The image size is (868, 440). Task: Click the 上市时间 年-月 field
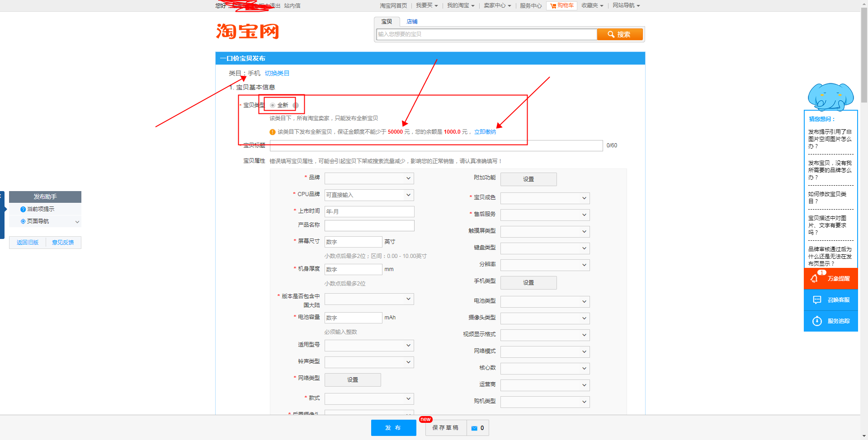click(x=369, y=212)
